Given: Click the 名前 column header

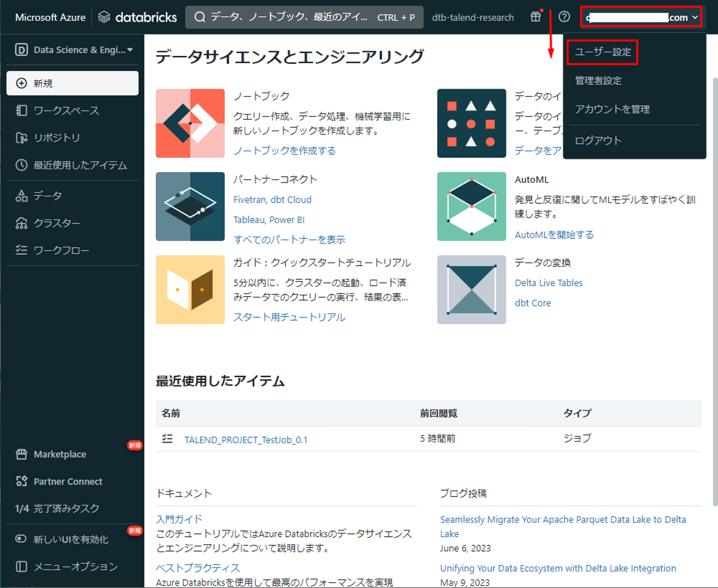Looking at the screenshot, I should click(x=171, y=413).
